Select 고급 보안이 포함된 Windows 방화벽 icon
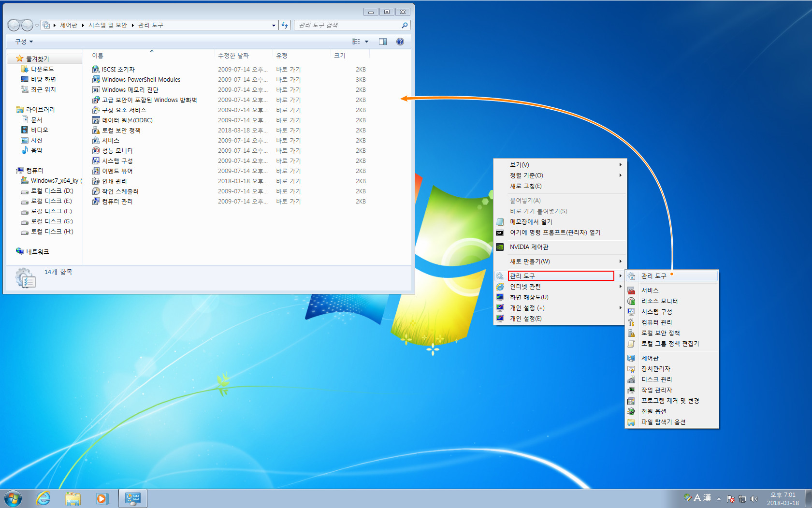Viewport: 812px width, 508px height. coord(96,100)
